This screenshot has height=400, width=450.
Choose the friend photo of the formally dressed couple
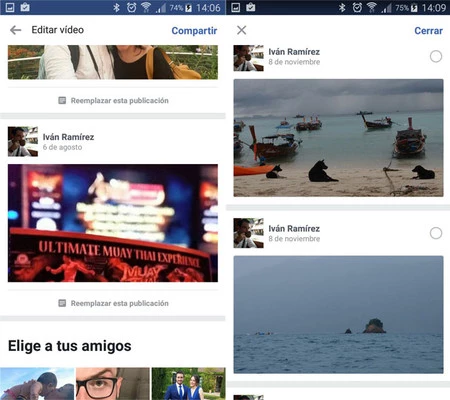pos(189,384)
